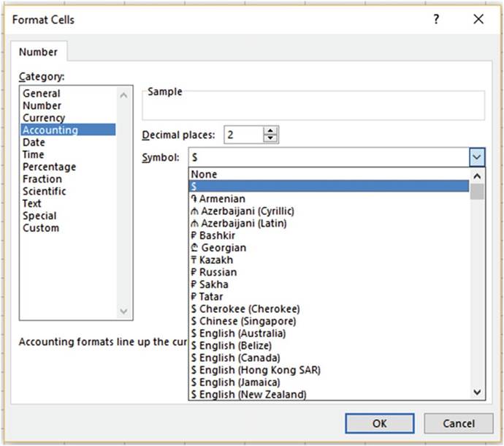Select None from the symbol list
Screen dimensions: 504x446
click(x=204, y=175)
